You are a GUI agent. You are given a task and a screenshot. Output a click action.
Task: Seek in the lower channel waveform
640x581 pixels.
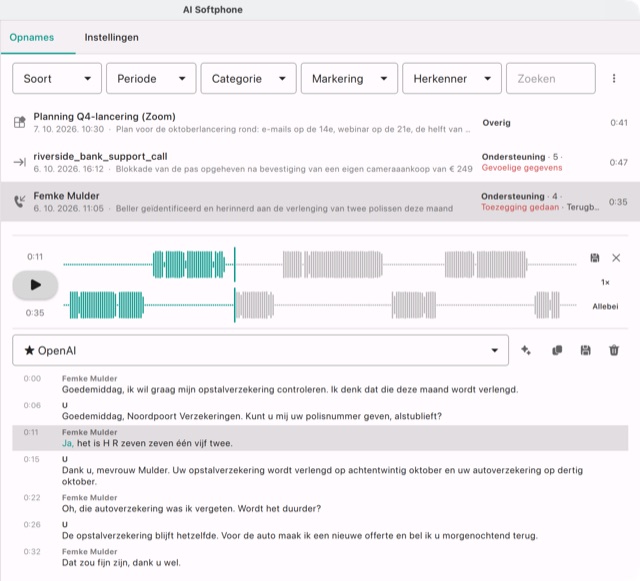[x=320, y=305]
